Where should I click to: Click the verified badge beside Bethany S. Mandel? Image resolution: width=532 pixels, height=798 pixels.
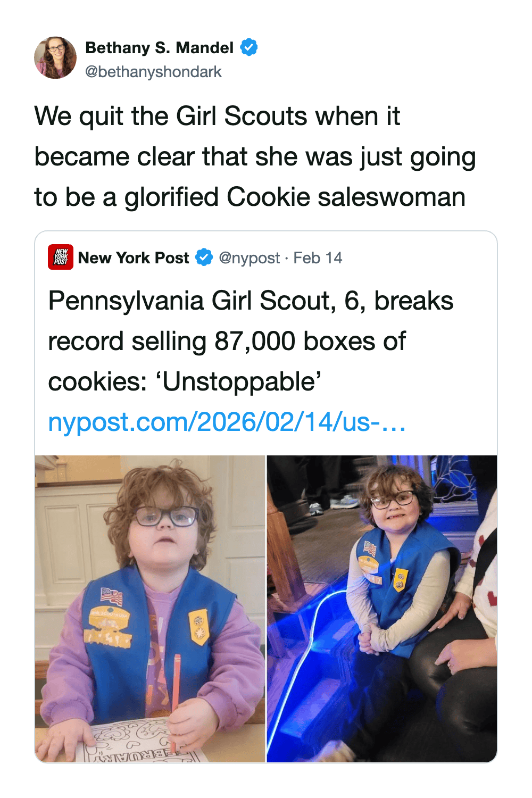click(249, 47)
